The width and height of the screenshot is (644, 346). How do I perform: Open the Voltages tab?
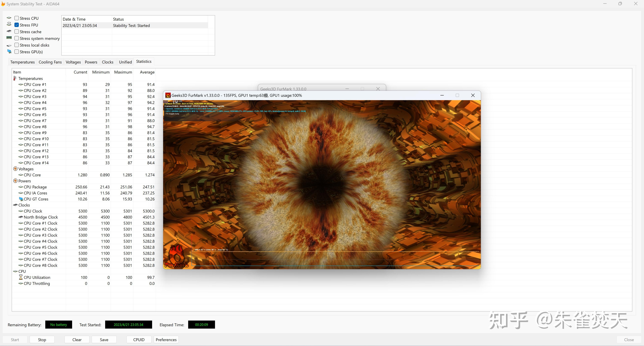[73, 62]
